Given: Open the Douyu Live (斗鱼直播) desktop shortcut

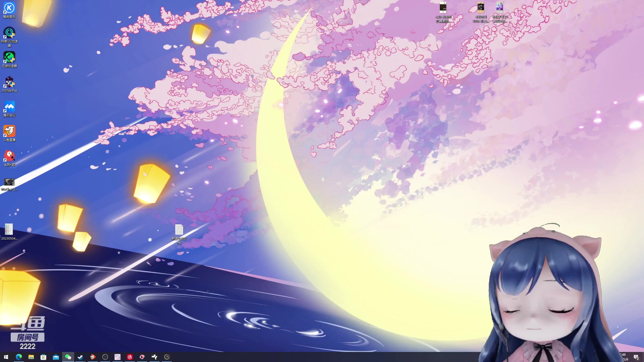Looking at the screenshot, I should click(x=9, y=131).
